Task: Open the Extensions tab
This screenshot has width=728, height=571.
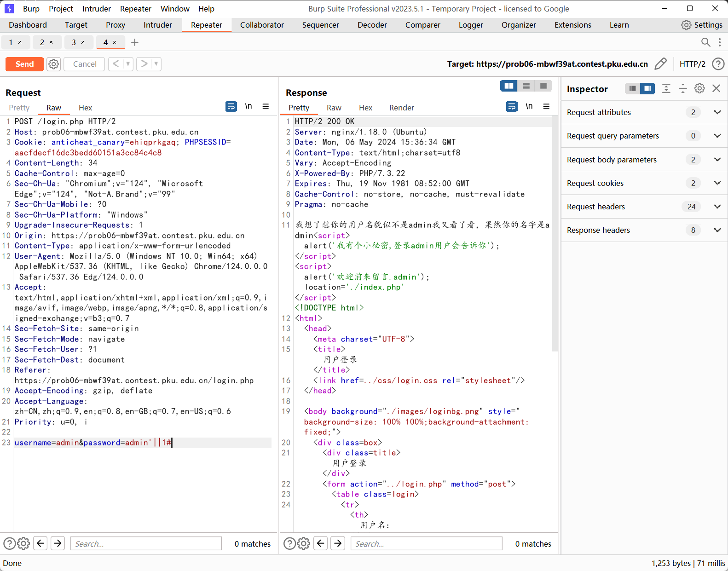Action: pyautogui.click(x=573, y=25)
